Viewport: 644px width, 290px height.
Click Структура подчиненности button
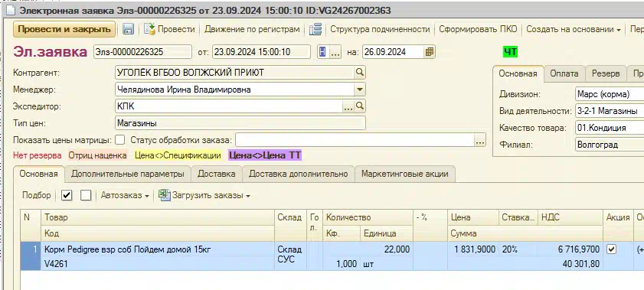point(380,29)
